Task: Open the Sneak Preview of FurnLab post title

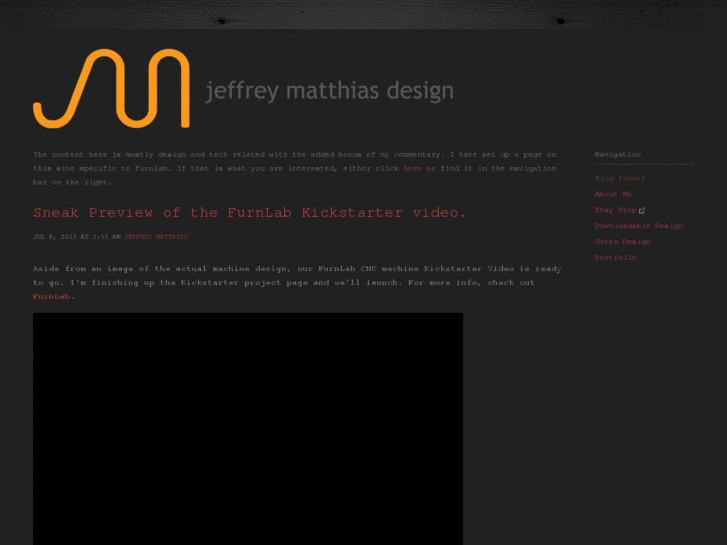Action: 249,212
